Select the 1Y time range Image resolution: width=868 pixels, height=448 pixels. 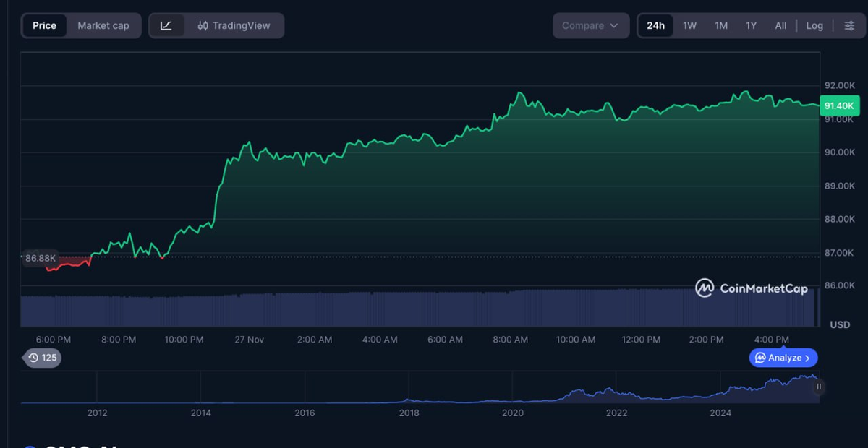pos(752,25)
